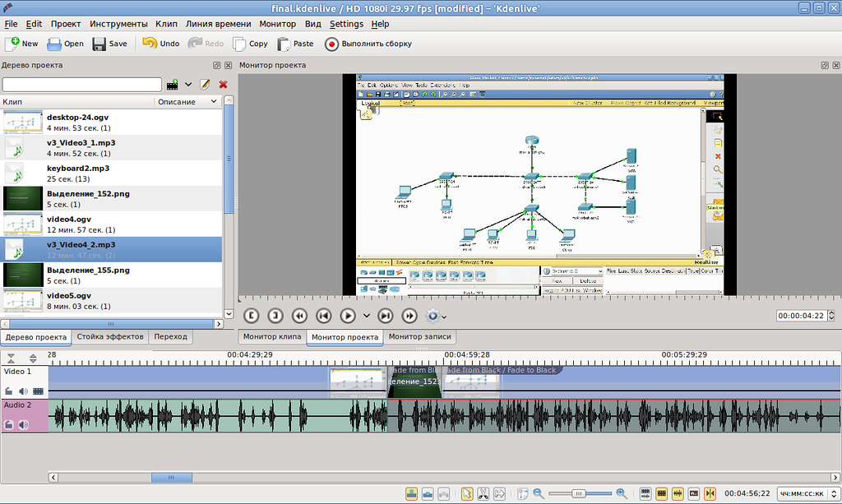Open the Линия времени menu

click(x=218, y=24)
